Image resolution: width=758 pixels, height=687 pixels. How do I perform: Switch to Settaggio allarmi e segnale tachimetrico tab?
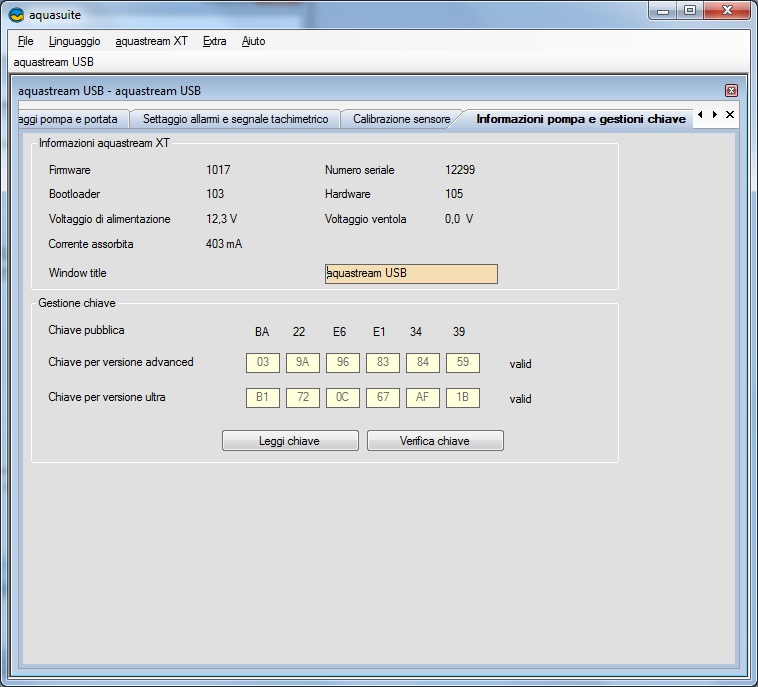tap(235, 119)
